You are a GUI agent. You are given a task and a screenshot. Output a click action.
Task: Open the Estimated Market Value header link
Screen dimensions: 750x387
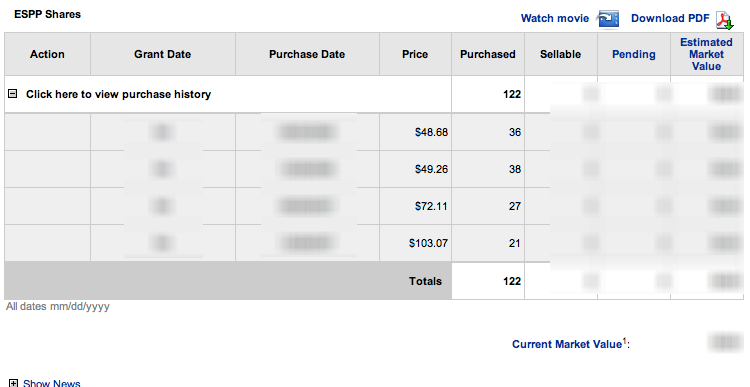(x=706, y=54)
